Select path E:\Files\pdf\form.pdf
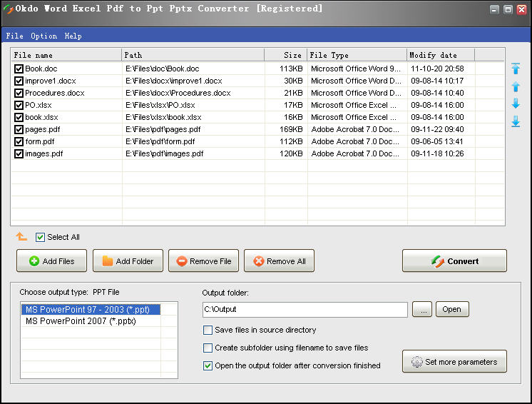The width and height of the screenshot is (532, 404). 160,142
